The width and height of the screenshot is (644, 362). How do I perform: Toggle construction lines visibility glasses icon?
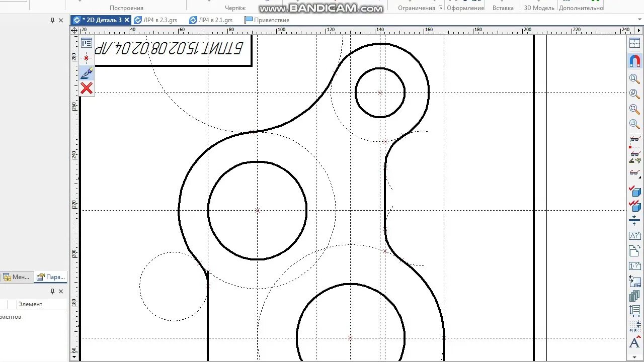635,141
